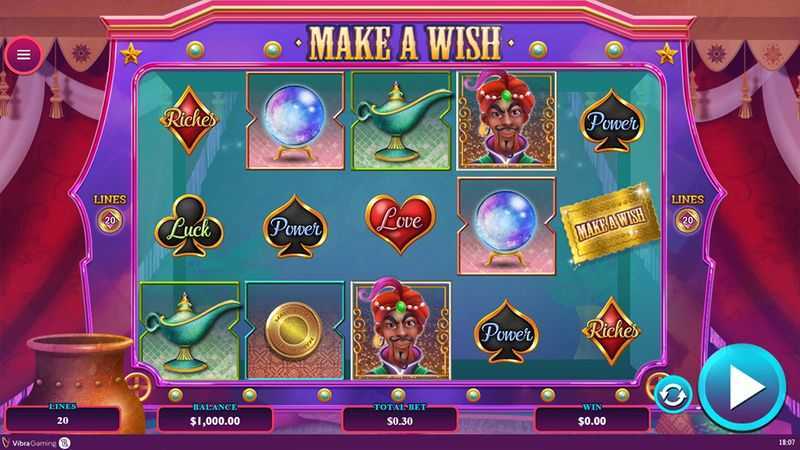
Task: Click the Power spade in top-right reel
Action: pyautogui.click(x=612, y=121)
